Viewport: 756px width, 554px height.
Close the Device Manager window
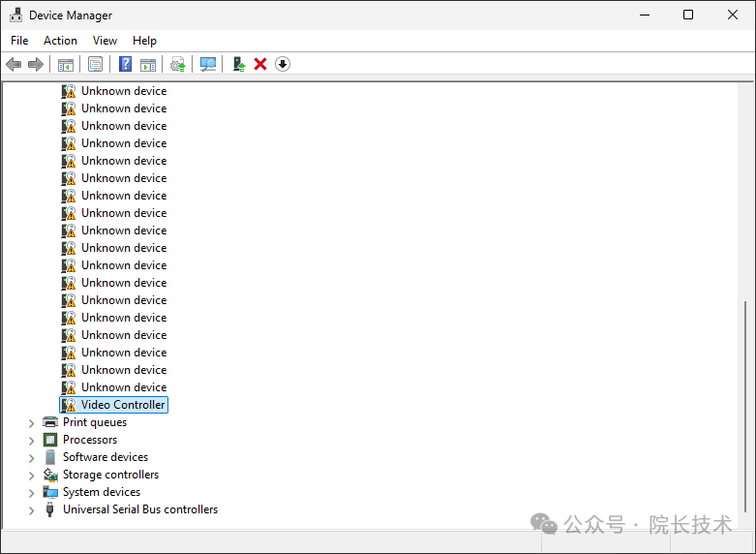point(733,15)
